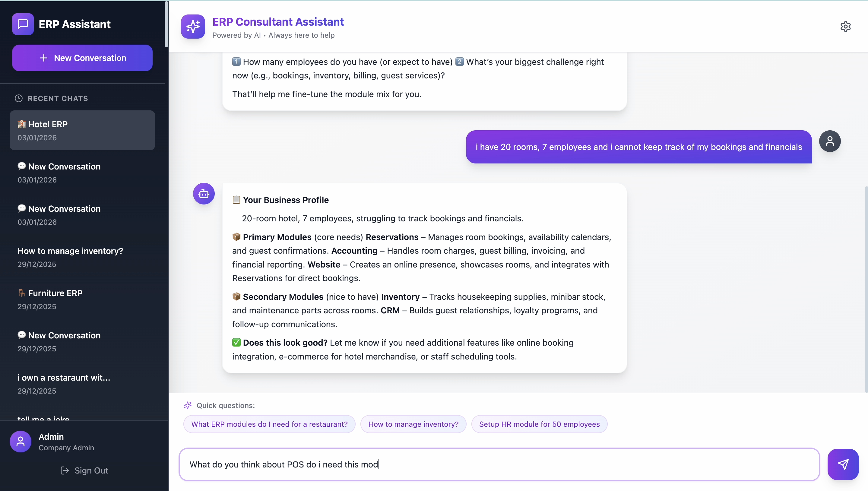This screenshot has width=868, height=491.
Task: Open the Hotel ERP chat
Action: [x=82, y=130]
